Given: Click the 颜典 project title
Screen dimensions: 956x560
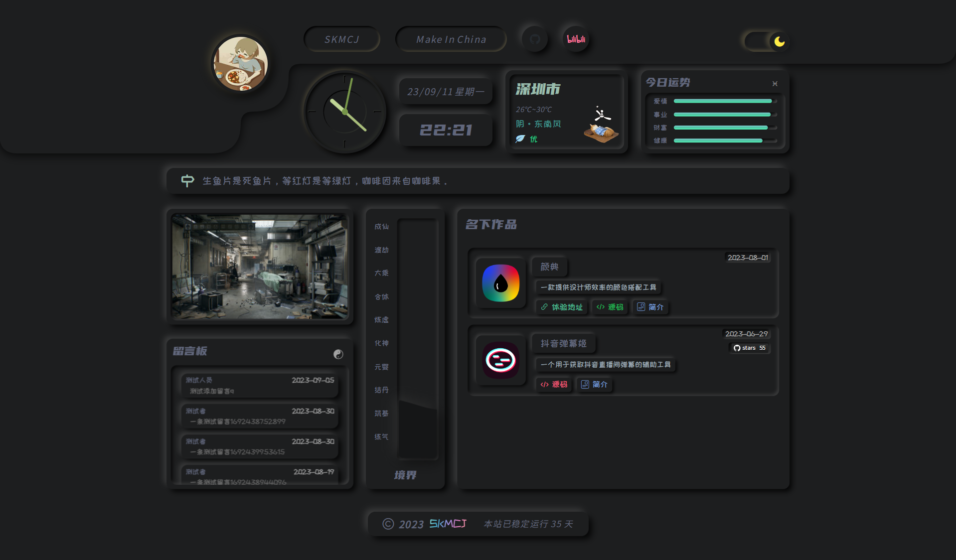Looking at the screenshot, I should pyautogui.click(x=549, y=267).
